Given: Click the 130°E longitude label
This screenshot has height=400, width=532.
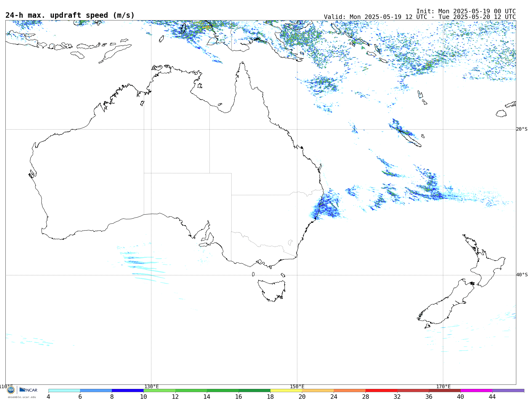Looking at the screenshot, I should pos(151,386).
